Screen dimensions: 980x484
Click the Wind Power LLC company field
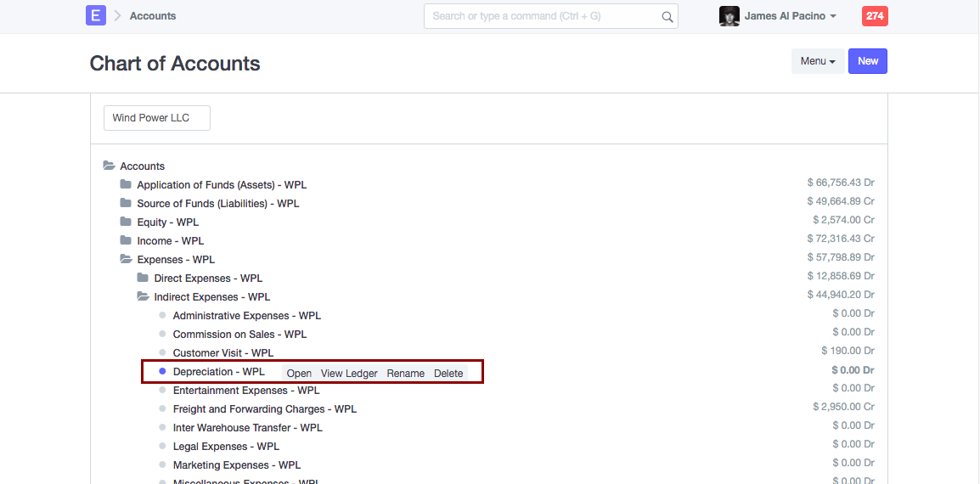pos(157,118)
